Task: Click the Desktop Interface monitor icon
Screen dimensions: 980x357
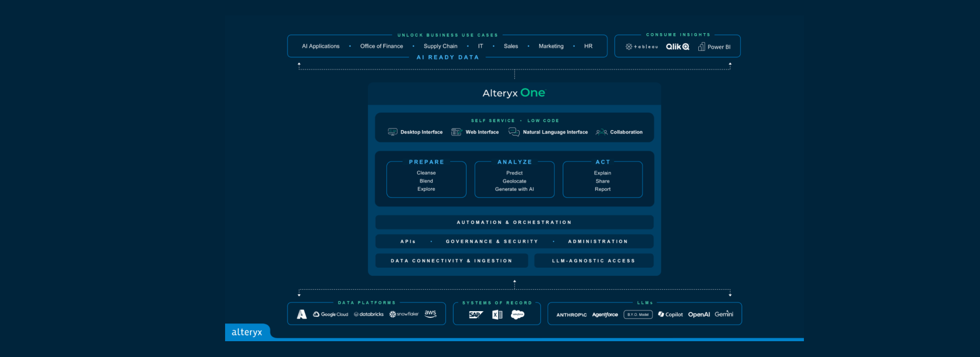Action: (393, 132)
